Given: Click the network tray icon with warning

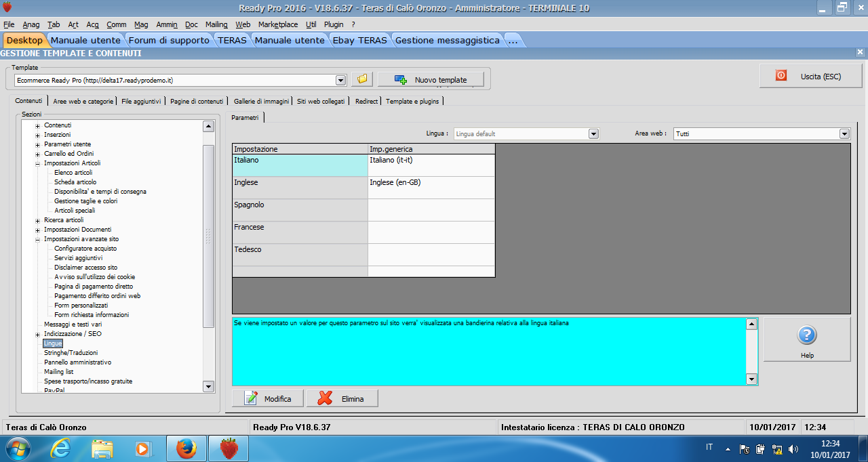Looking at the screenshot, I should (x=777, y=448).
